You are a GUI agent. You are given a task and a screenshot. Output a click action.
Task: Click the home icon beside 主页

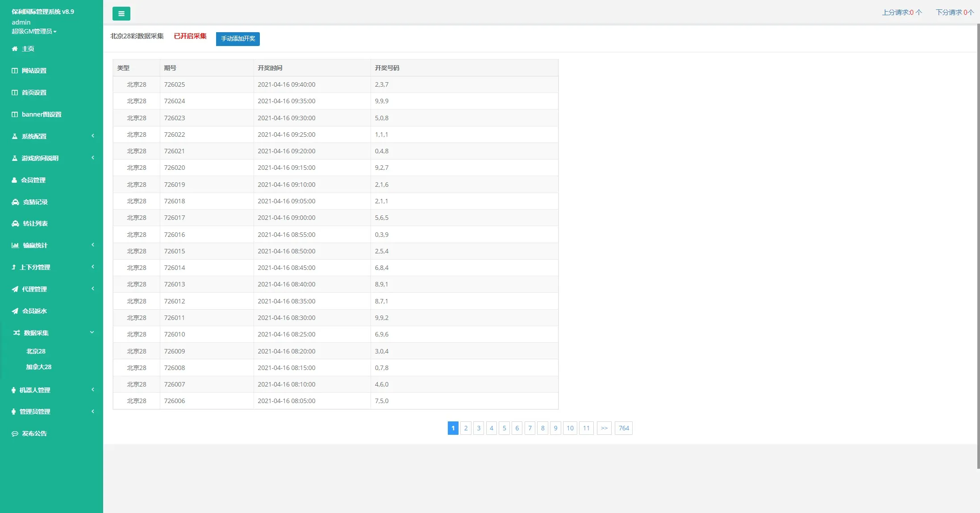[x=15, y=49]
